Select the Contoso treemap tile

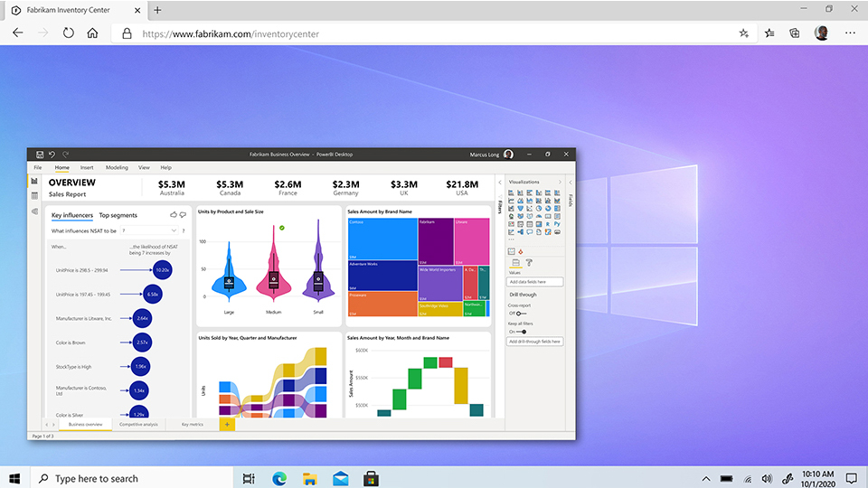coord(382,239)
